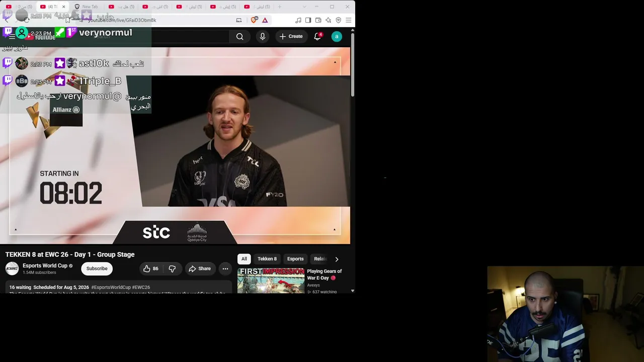This screenshot has width=644, height=362.
Task: Click the 1.54M subscribers text
Action: point(39,273)
